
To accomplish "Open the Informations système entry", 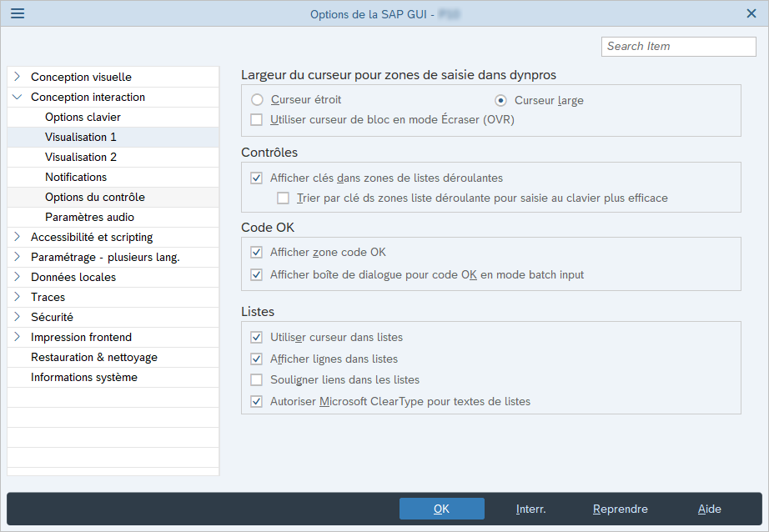I will 84,377.
